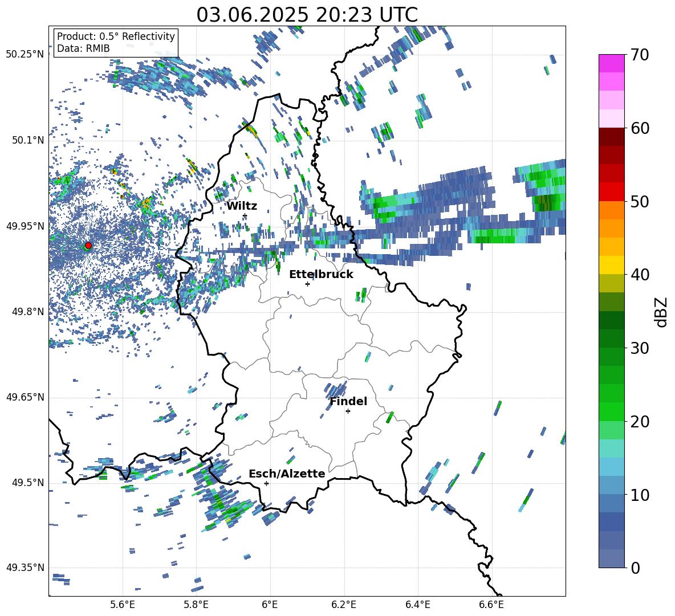The height and width of the screenshot is (616, 675).
Task: Pick the turquoise colorbar swatch below 20
Action: coord(611,448)
